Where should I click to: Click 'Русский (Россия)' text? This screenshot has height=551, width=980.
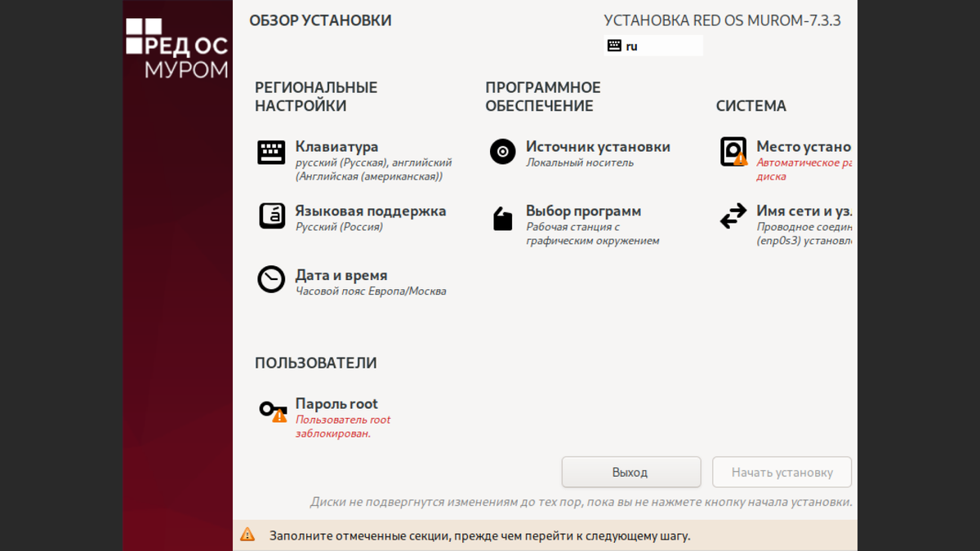click(x=339, y=227)
